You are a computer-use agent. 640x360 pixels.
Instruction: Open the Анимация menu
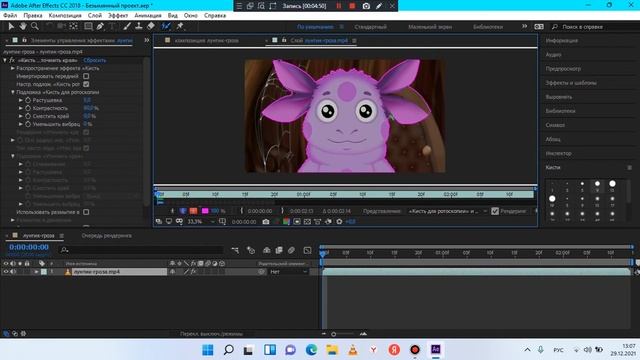tap(148, 16)
